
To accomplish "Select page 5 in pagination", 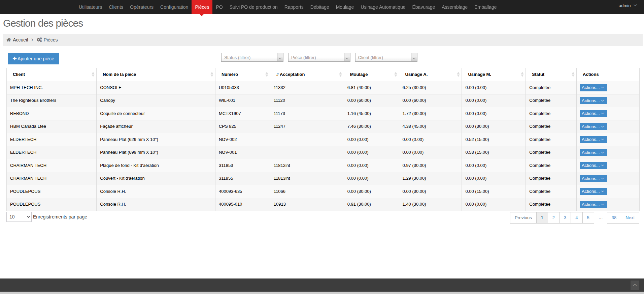I will click(x=588, y=218).
